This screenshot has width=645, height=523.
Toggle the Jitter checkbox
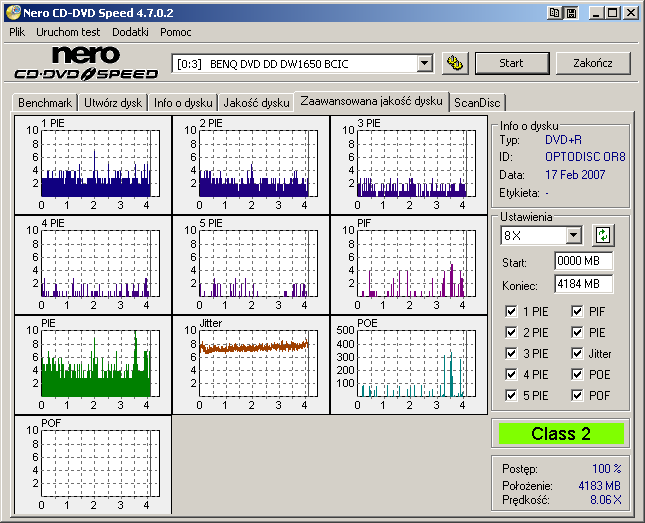pos(577,353)
